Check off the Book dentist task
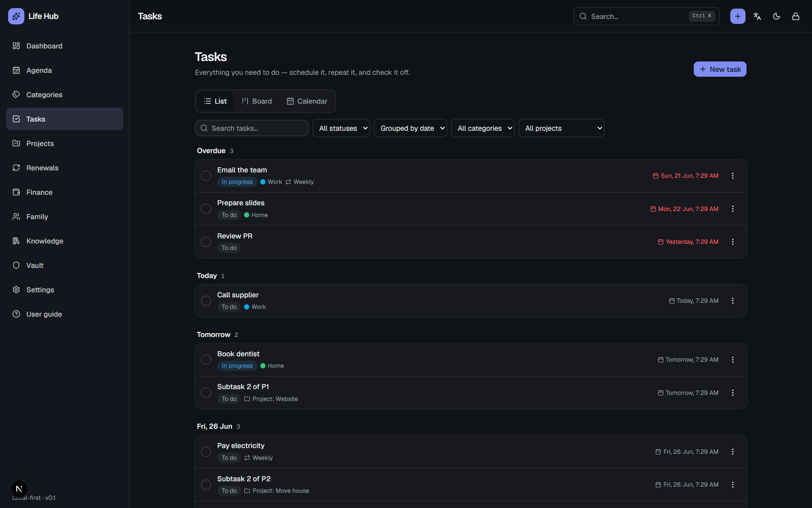 coord(206,360)
